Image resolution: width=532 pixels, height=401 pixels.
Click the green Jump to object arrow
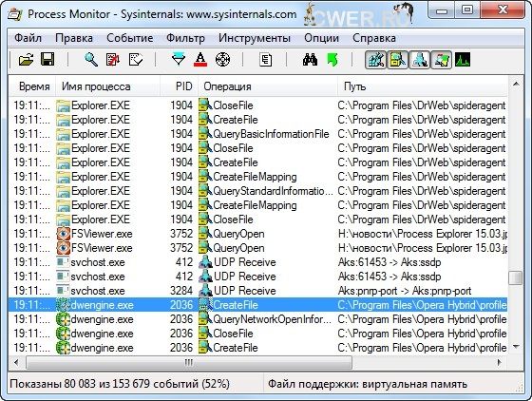pos(332,60)
